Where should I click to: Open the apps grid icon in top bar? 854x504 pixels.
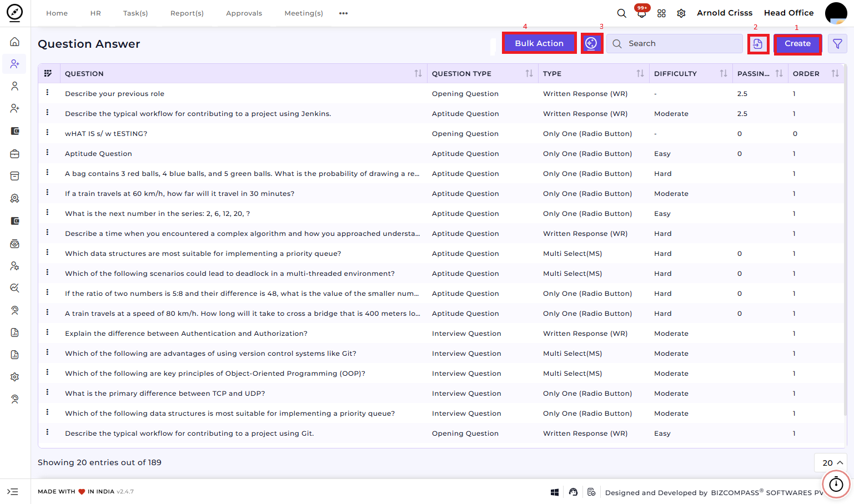tap(661, 13)
